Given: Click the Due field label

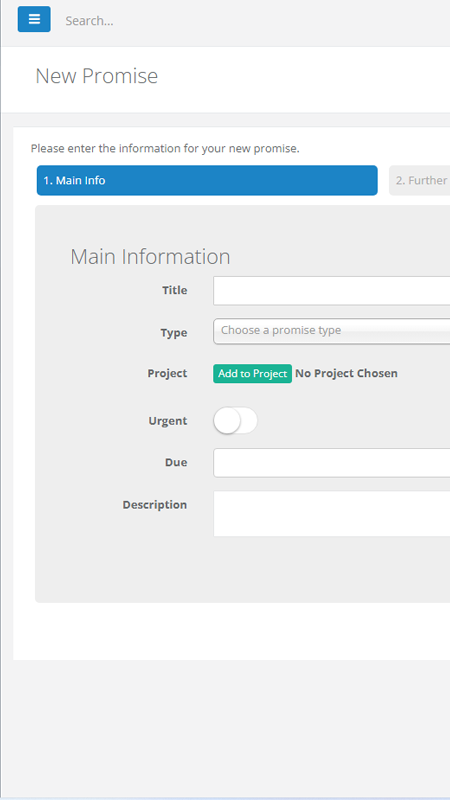Looking at the screenshot, I should 176,462.
